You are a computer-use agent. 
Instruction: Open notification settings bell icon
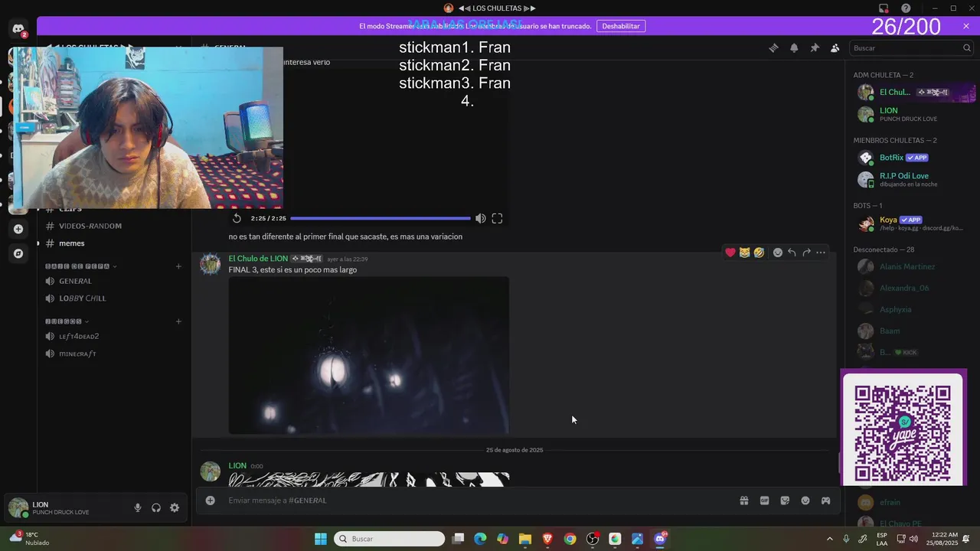[x=794, y=47]
